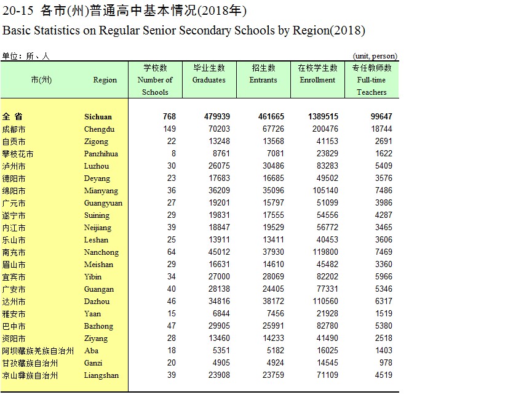Click the 'Yibin' row label
The width and height of the screenshot is (532, 416).
[93, 277]
